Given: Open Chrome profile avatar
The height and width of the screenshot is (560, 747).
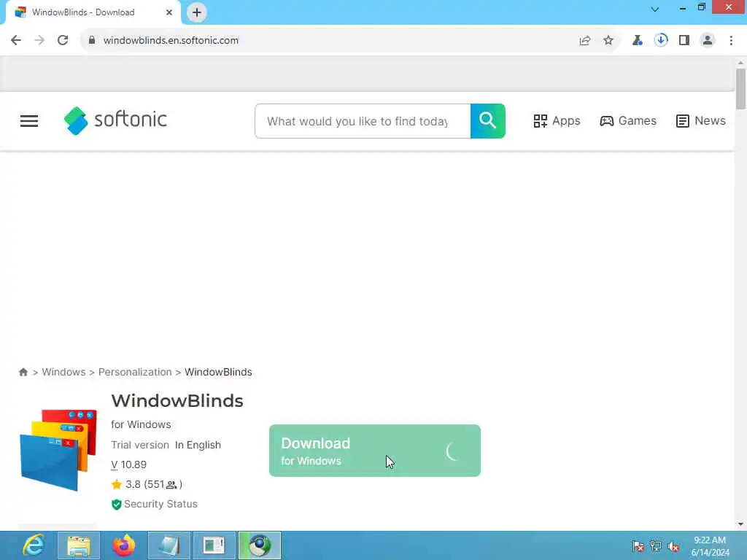Looking at the screenshot, I should pyautogui.click(x=708, y=41).
